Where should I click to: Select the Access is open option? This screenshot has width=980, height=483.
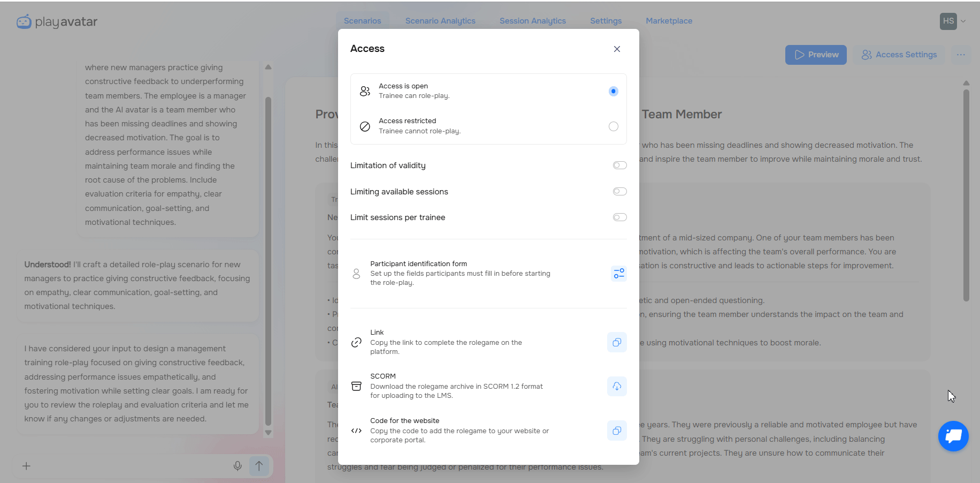coord(613,91)
